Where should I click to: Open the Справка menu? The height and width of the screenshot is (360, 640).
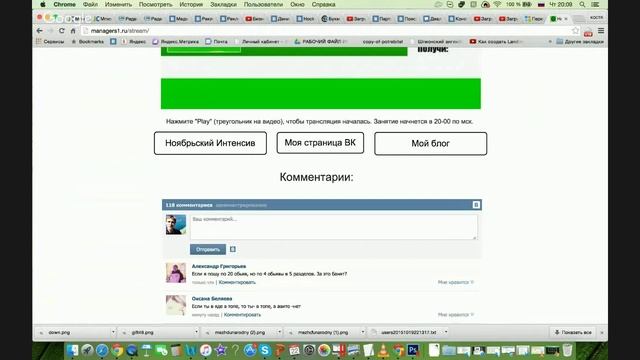(323, 4)
